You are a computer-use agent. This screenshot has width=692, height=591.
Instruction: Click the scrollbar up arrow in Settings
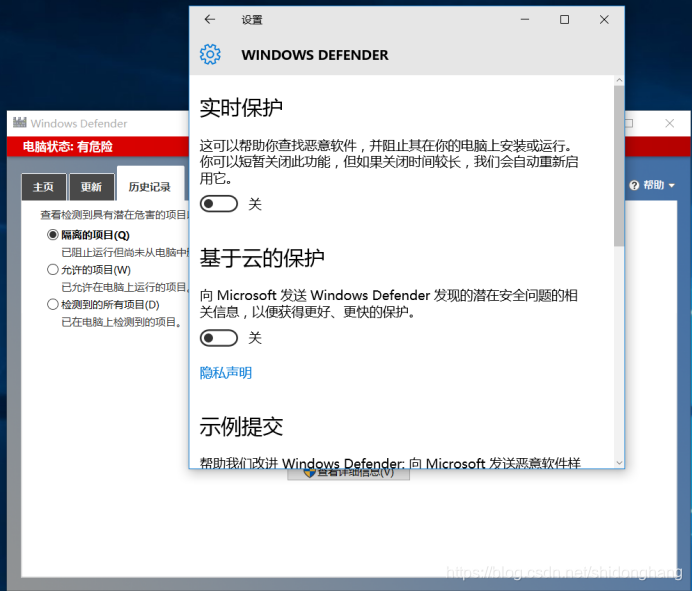click(619, 80)
